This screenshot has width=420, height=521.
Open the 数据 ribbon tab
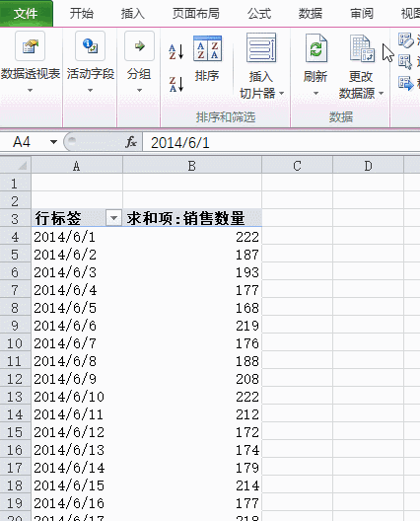click(311, 14)
